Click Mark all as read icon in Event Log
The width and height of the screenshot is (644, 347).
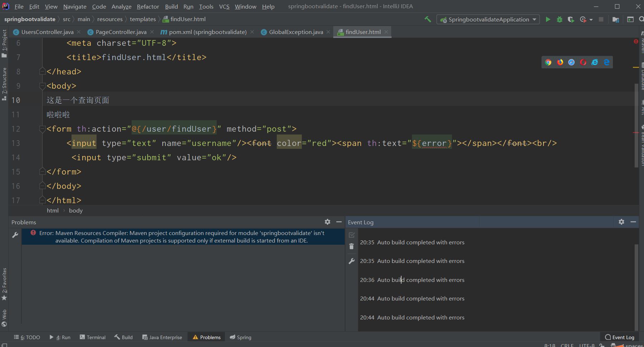click(352, 235)
